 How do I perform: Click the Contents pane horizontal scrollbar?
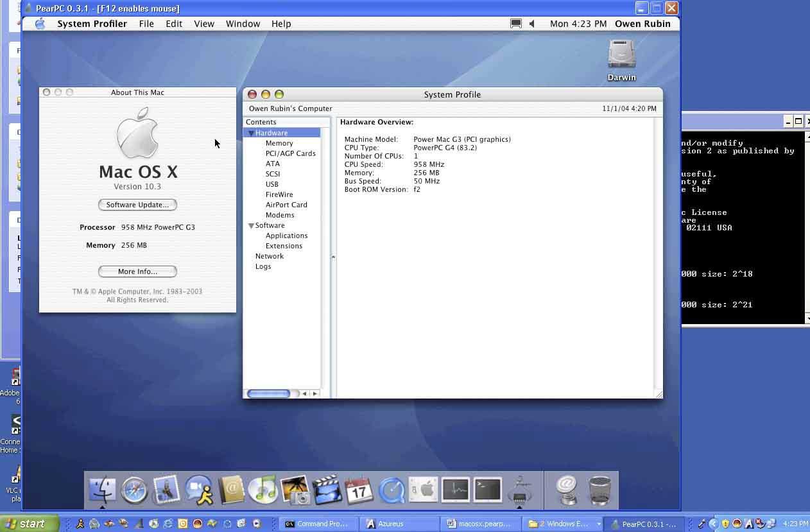coord(268,393)
